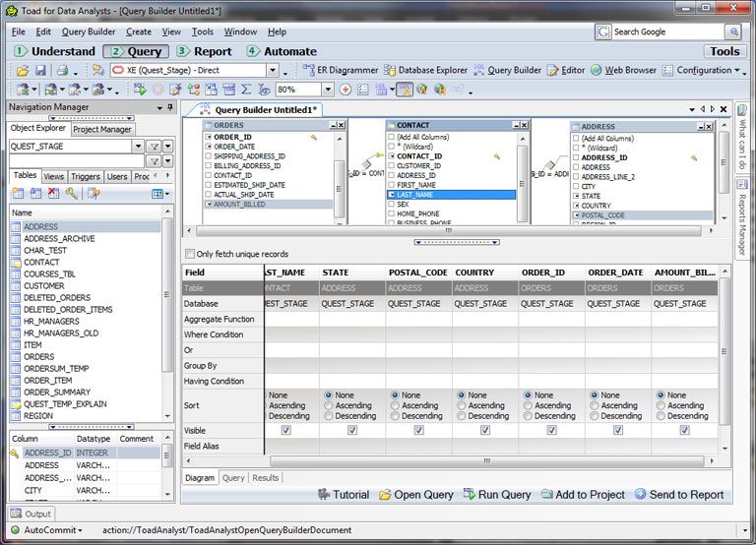
Task: Click the eye viewer toolbar icon
Action: point(264,90)
